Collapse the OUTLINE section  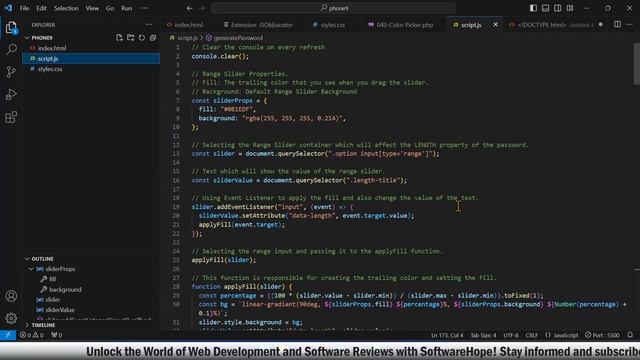[42, 259]
